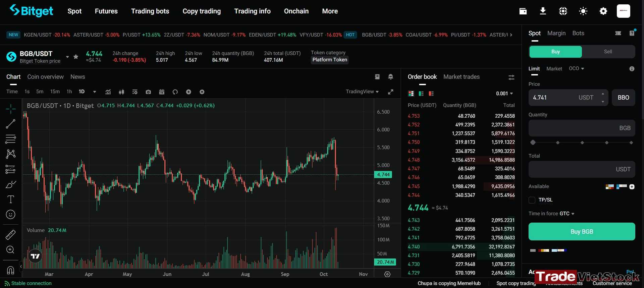644x288 pixels.
Task: Open the chart indicators icon
Action: pos(108,92)
